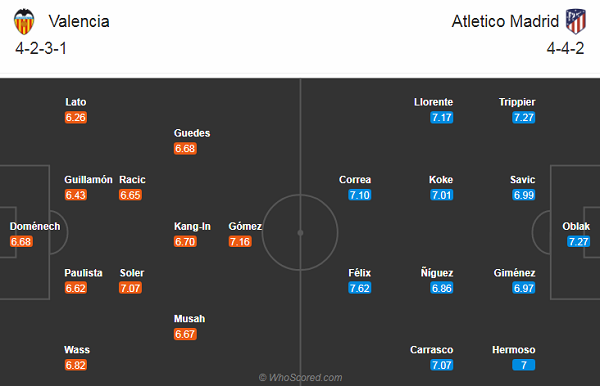Select player Kang-In on the pitch

click(192, 226)
